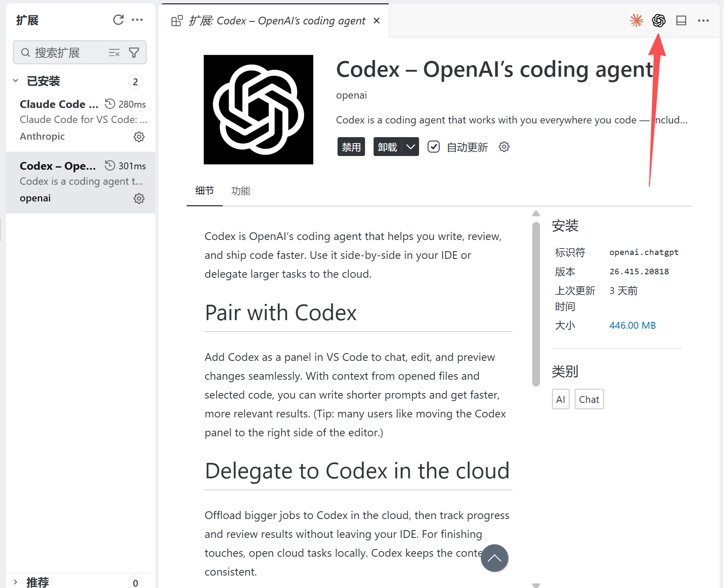Close the Codex extension tab
The height and width of the screenshot is (588, 724).
click(x=377, y=21)
